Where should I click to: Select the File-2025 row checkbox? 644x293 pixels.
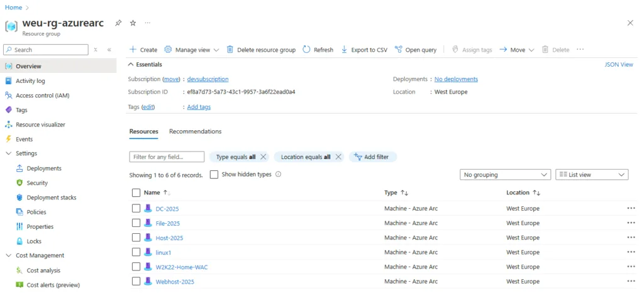tap(136, 223)
